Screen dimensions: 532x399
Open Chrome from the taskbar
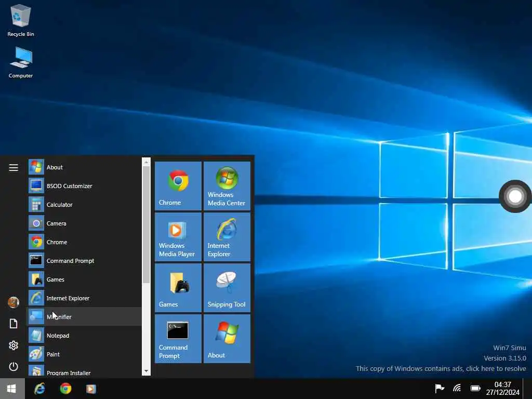(65, 389)
